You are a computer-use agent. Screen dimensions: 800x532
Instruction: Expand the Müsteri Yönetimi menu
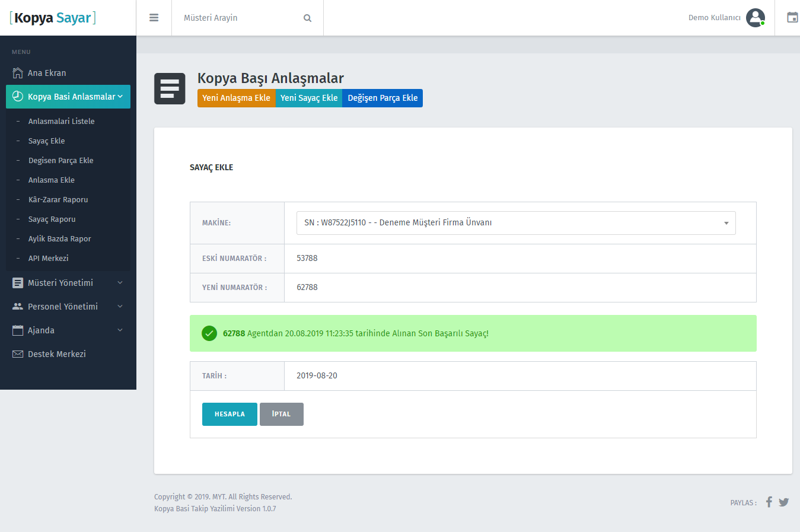click(x=68, y=283)
